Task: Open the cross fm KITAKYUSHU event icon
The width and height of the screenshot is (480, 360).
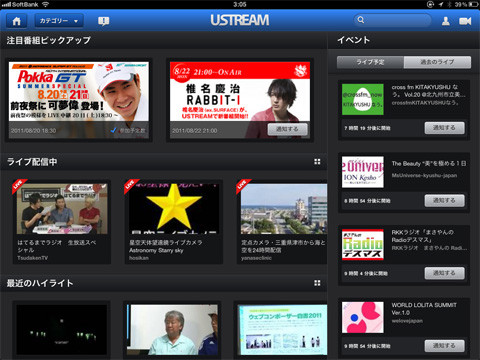Action: click(363, 99)
